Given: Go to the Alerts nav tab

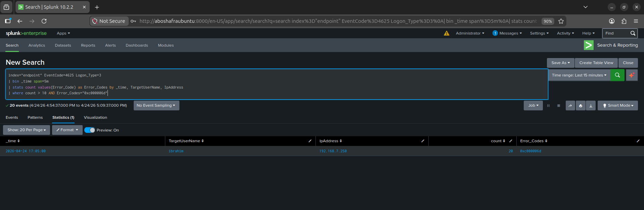Looking at the screenshot, I should 110,45.
